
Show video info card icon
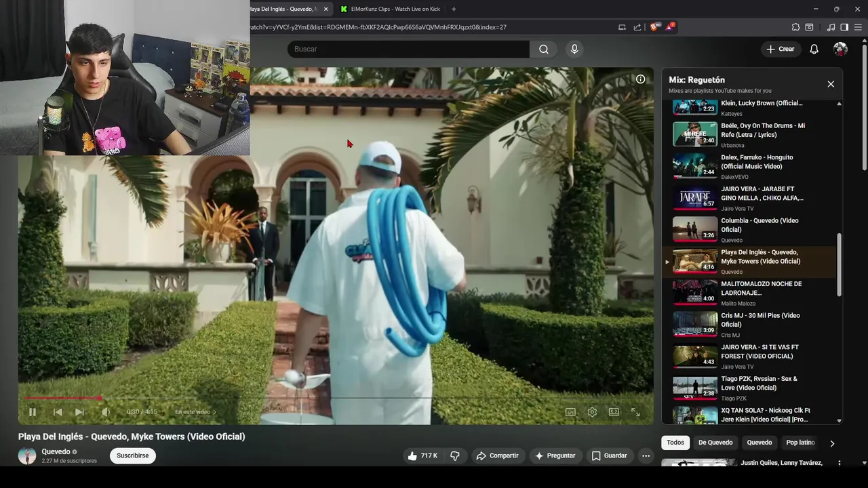tap(640, 79)
